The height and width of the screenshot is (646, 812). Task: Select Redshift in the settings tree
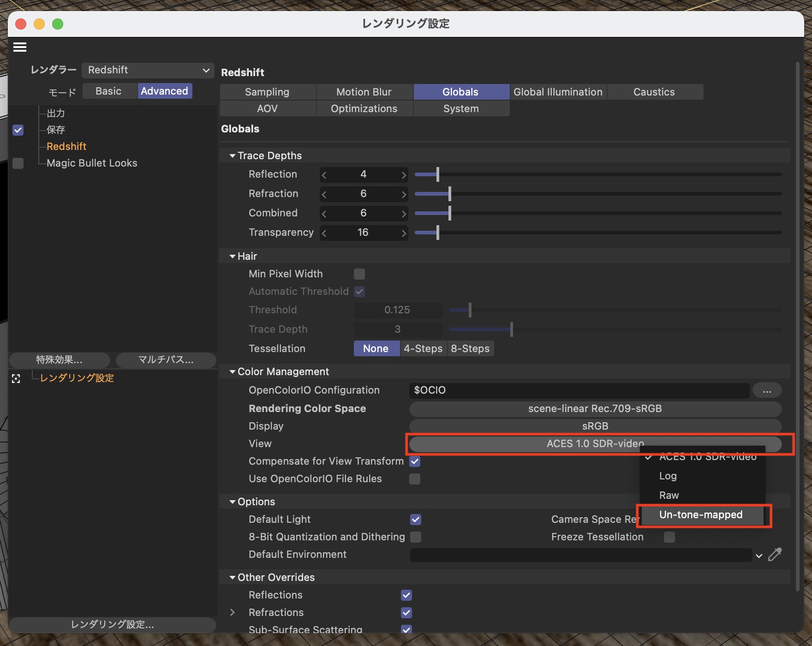(x=66, y=147)
